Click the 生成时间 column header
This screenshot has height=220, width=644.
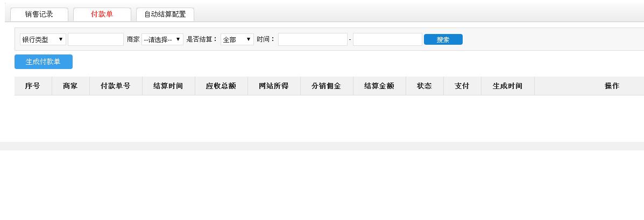point(507,86)
